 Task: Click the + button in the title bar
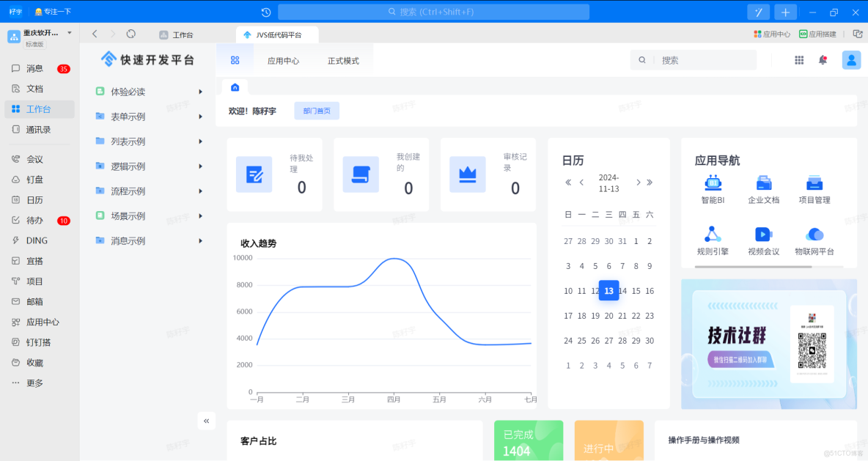785,12
